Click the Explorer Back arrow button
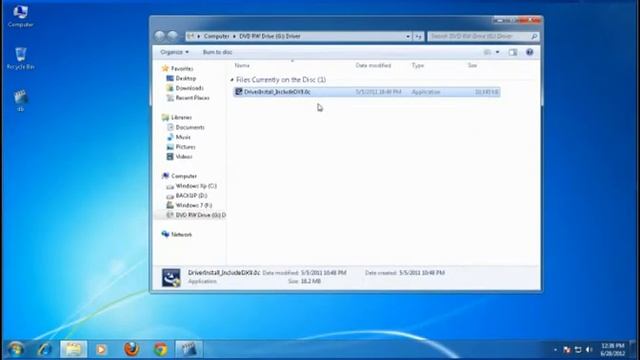 (x=160, y=36)
